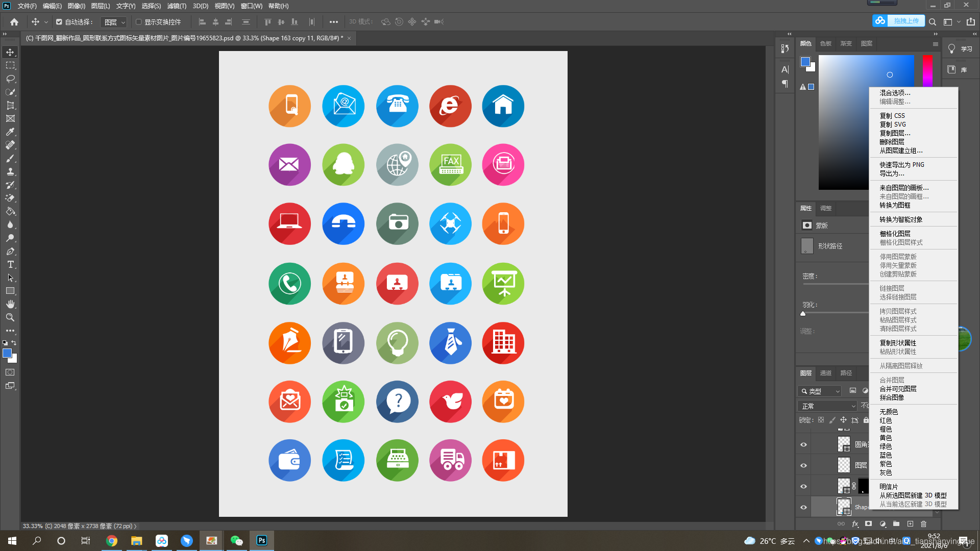Switch to the 通道 tab

pyautogui.click(x=826, y=373)
